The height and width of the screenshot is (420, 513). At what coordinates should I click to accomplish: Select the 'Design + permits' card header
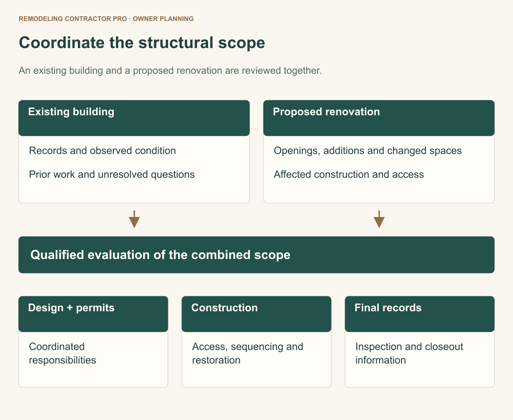point(93,314)
